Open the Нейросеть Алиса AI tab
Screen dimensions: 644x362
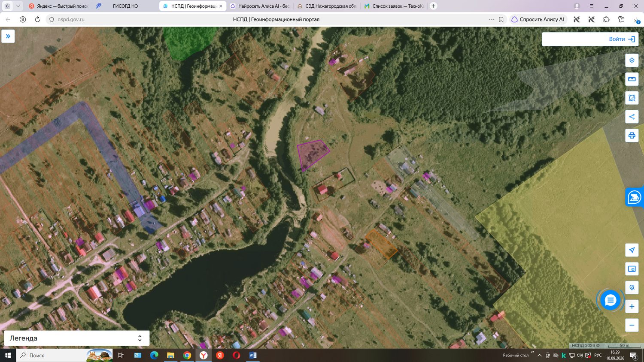259,6
